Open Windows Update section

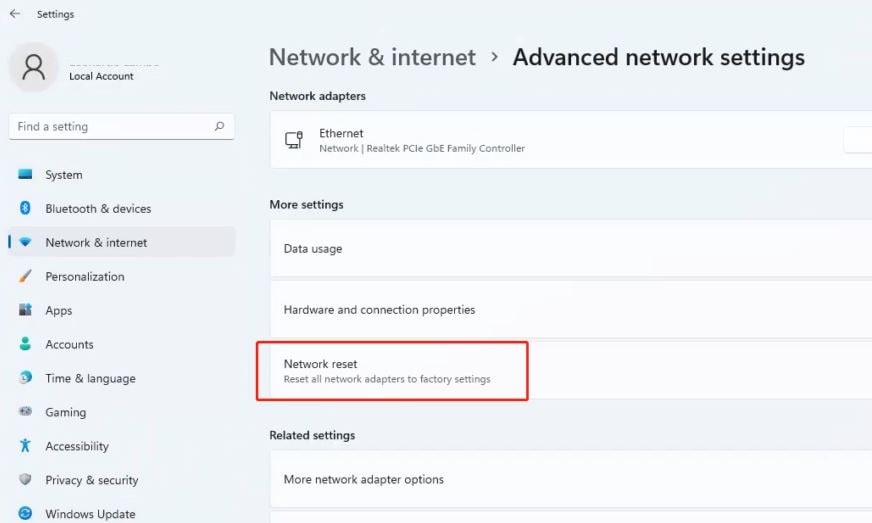point(90,515)
